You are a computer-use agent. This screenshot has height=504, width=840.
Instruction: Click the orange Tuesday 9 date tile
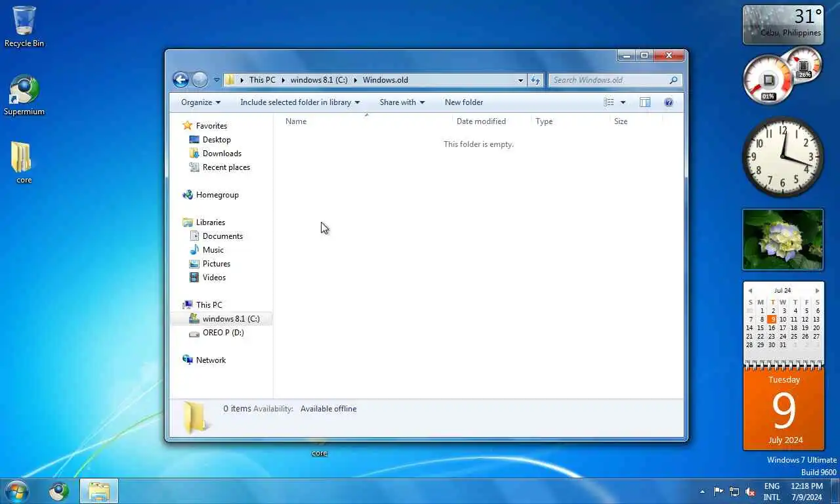[784, 408]
